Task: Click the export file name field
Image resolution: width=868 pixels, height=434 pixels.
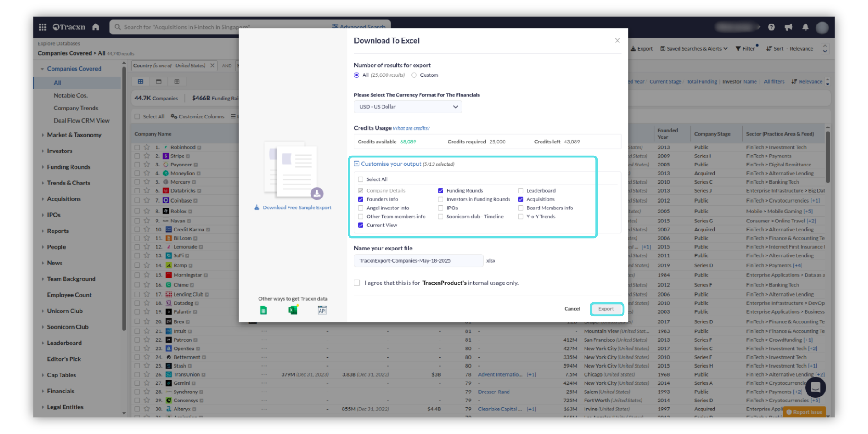Action: tap(418, 261)
